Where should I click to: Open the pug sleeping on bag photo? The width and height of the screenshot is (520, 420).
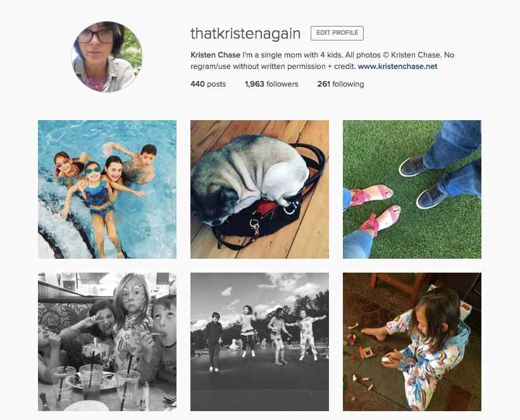pyautogui.click(x=259, y=189)
